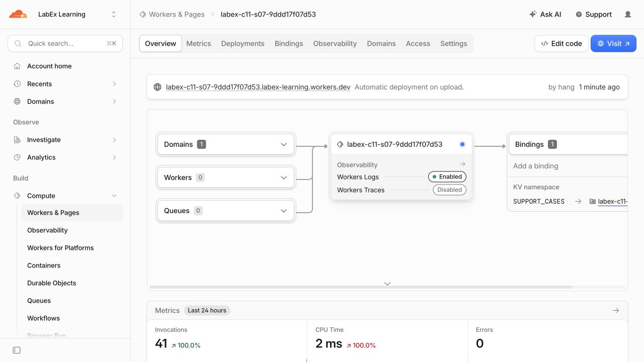Click the globe icon beside the worker URL

[157, 87]
